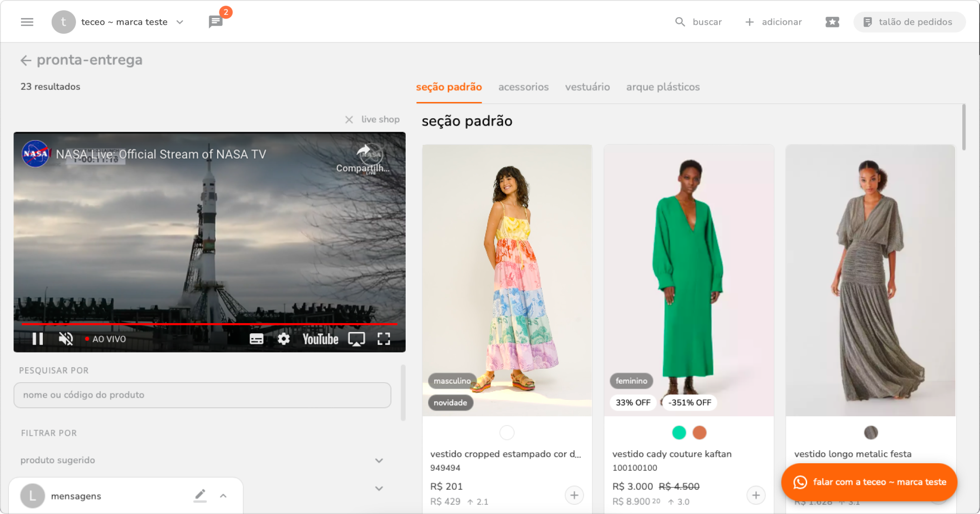This screenshot has width=980, height=514.
Task: Pause the NASA live stream
Action: (38, 339)
